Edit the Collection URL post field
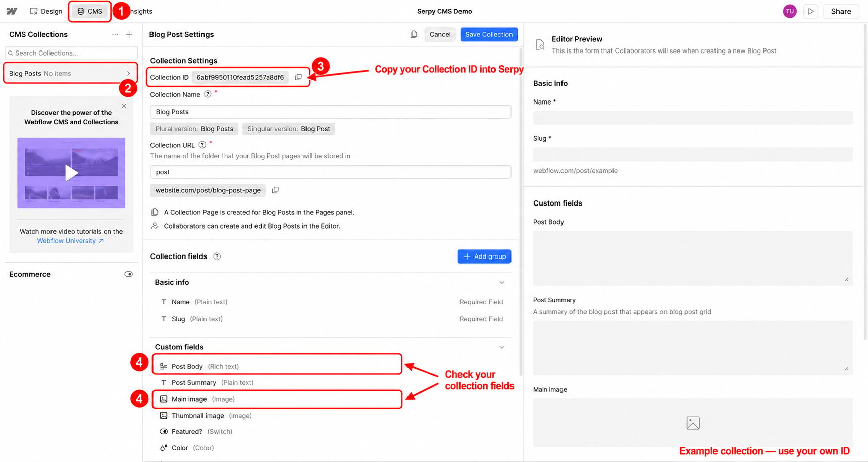868x462 pixels. [331, 172]
